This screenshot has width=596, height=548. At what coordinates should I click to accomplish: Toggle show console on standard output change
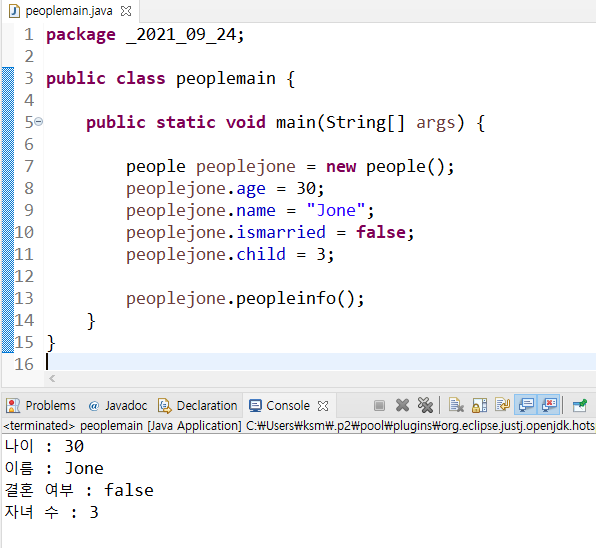pyautogui.click(x=526, y=405)
